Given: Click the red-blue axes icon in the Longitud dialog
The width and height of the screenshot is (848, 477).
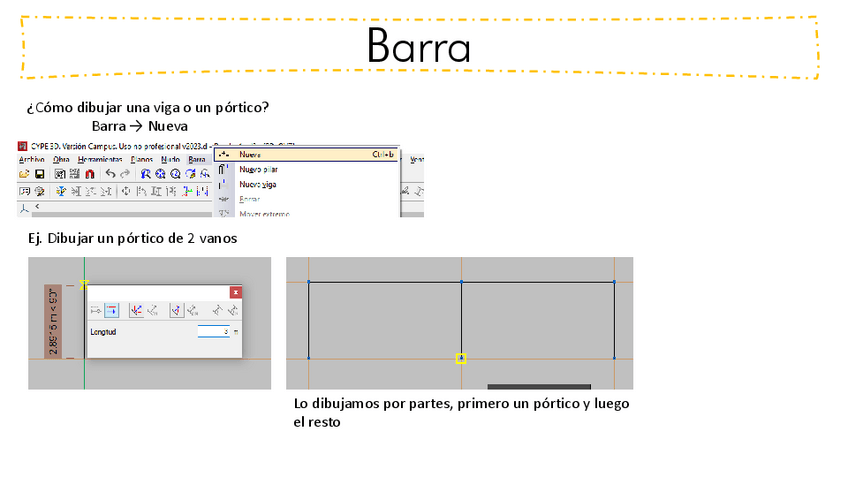Looking at the screenshot, I should tap(136, 311).
